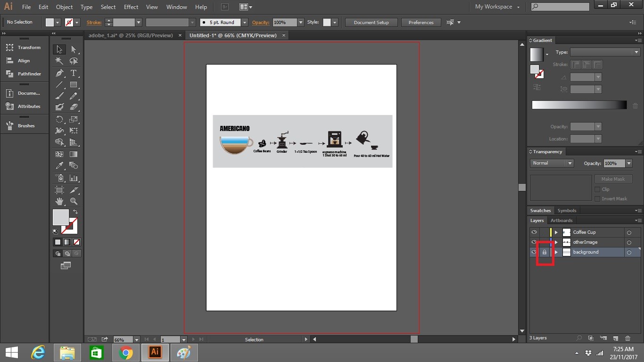This screenshot has height=362, width=644.
Task: Click the Preferences button
Action: [421, 22]
